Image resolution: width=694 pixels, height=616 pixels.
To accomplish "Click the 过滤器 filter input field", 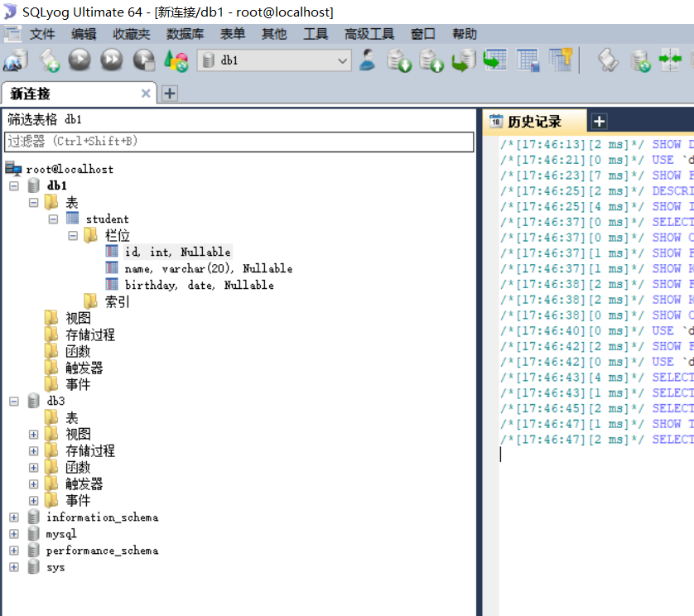I will click(x=239, y=142).
